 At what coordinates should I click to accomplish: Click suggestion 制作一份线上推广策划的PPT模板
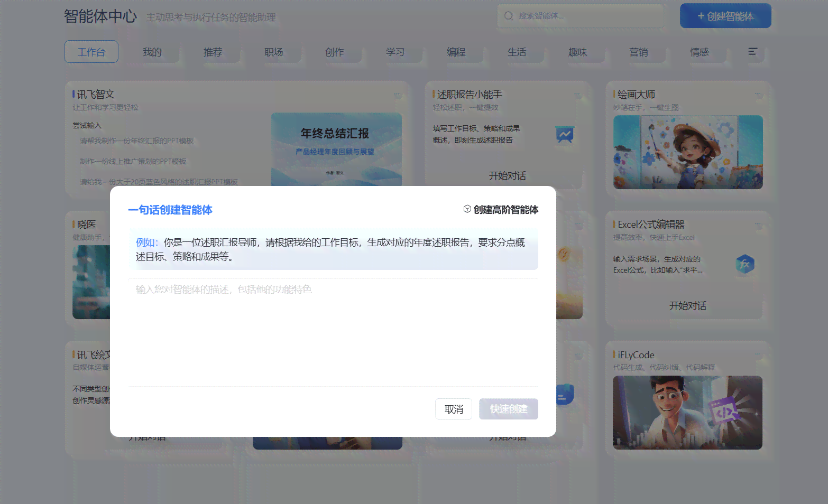coord(133,161)
